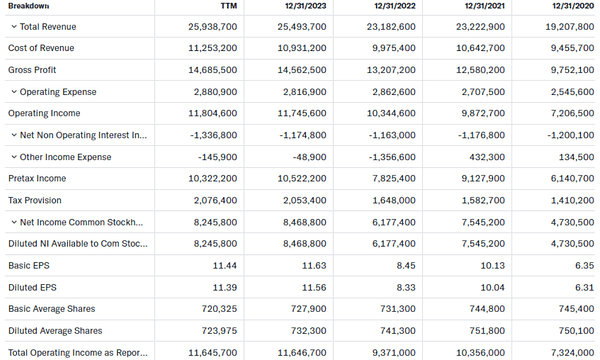Select the 12/31/2021 column header

tap(484, 6)
